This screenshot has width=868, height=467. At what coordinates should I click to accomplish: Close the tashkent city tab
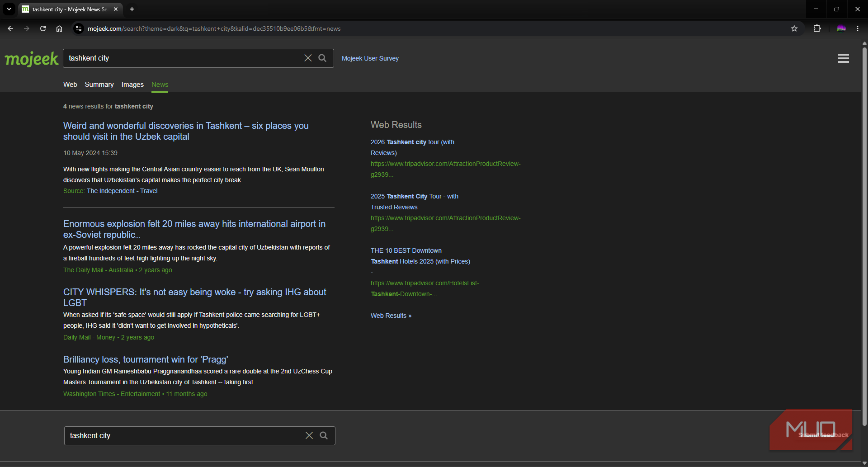click(x=116, y=9)
